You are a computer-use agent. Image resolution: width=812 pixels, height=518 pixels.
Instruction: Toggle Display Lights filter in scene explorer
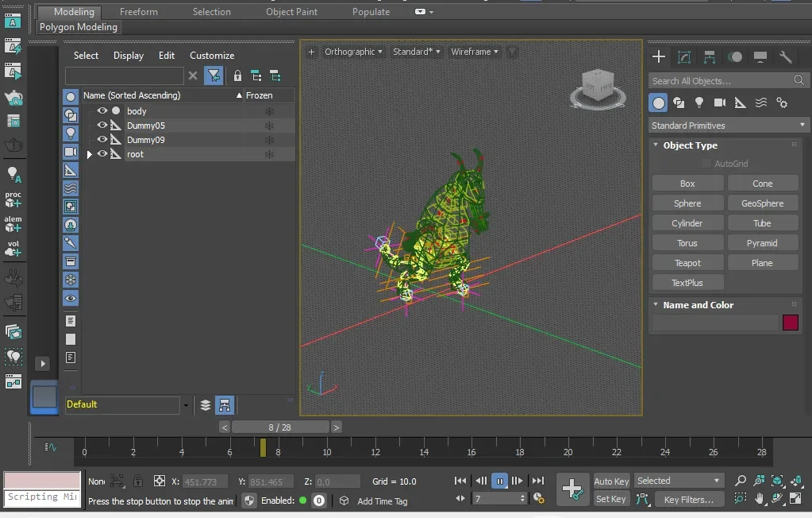[x=71, y=133]
